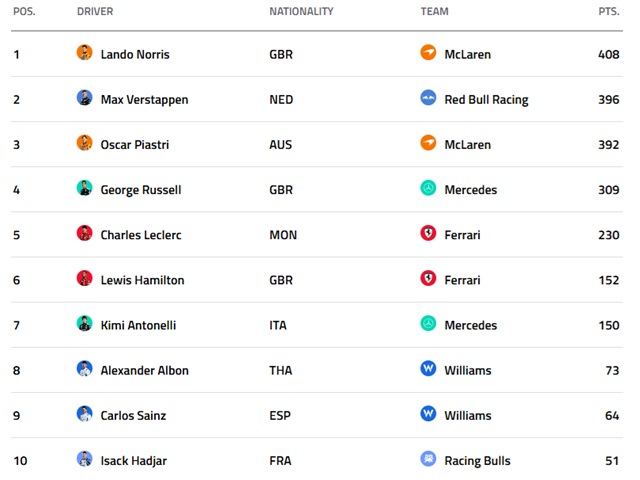640x480 pixels.
Task: Click Max Verstappen's avatar icon
Action: (85, 98)
